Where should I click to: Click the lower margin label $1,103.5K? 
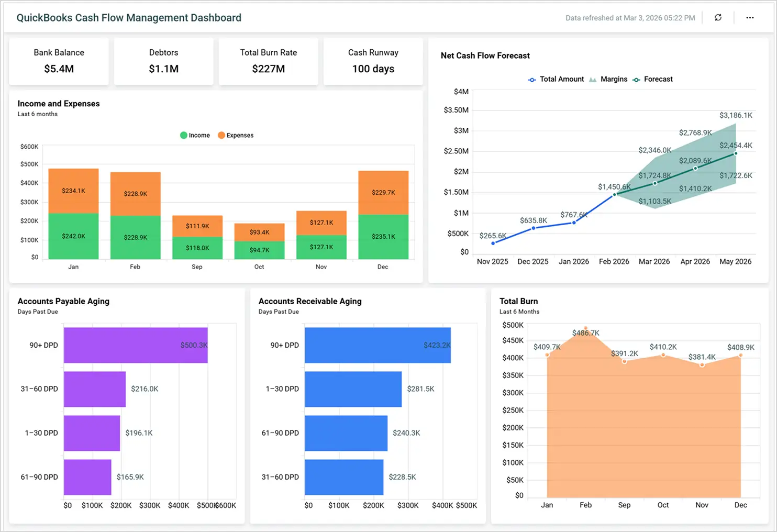tap(654, 201)
